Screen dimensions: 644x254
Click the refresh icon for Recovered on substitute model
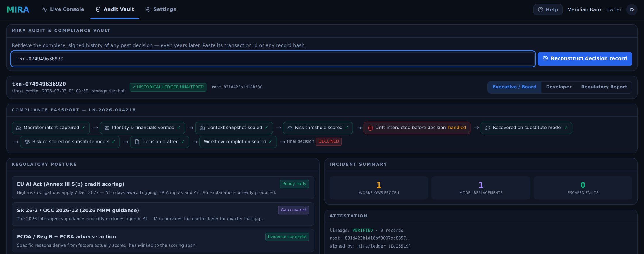(488, 128)
